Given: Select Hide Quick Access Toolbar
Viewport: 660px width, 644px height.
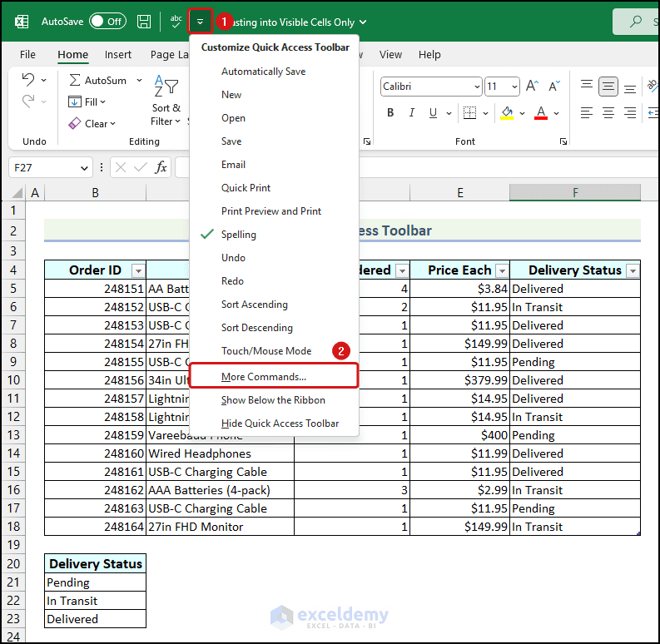Looking at the screenshot, I should click(274, 424).
